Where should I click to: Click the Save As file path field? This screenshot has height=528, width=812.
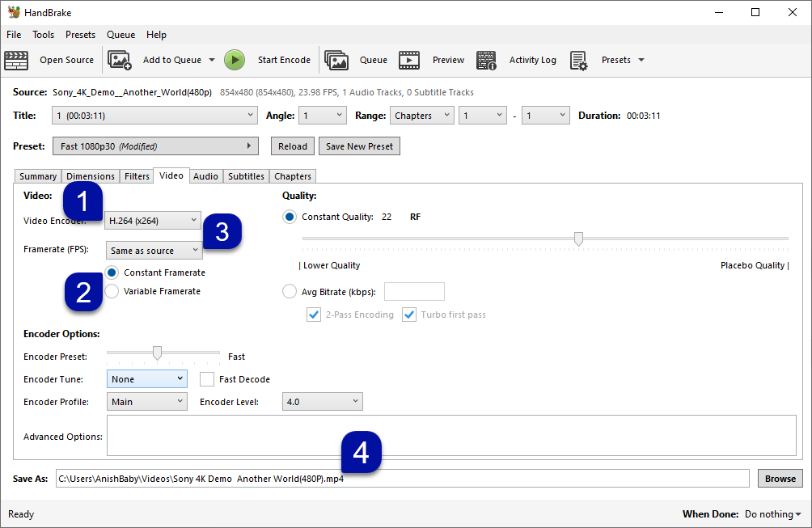tap(403, 479)
